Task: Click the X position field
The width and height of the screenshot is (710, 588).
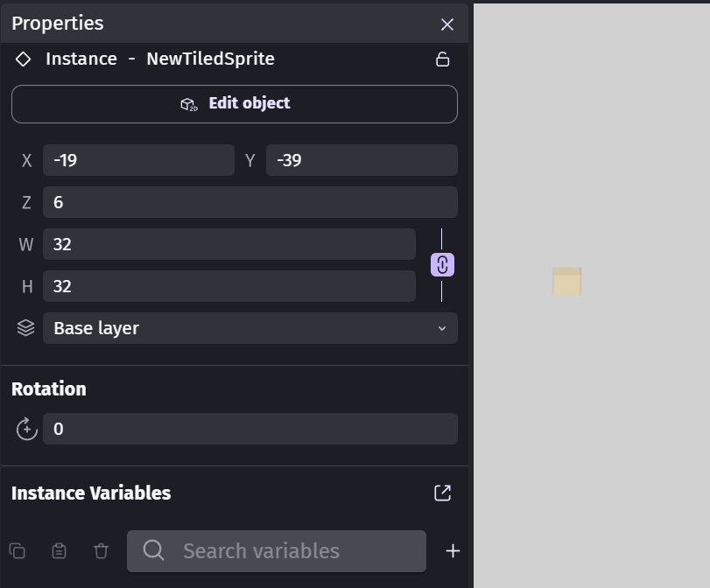Action: click(138, 160)
